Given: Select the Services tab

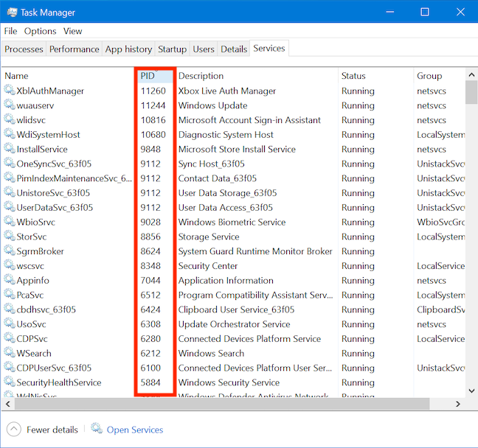Looking at the screenshot, I should 269,48.
